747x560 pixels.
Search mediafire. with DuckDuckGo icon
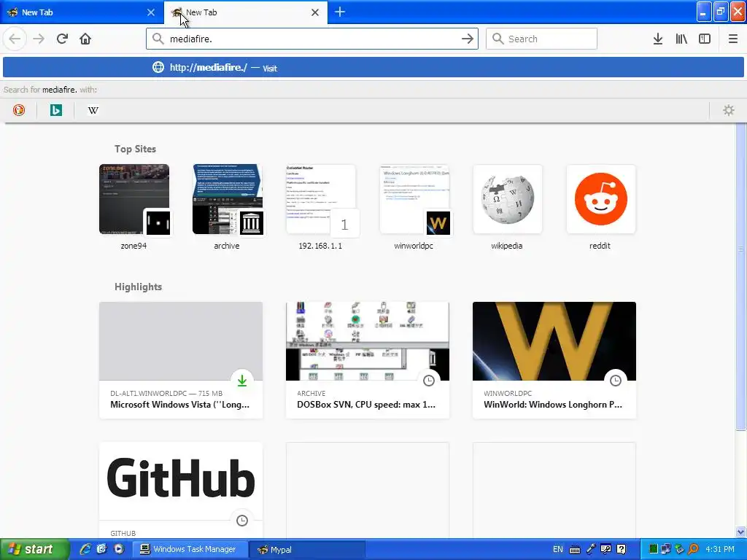point(18,110)
